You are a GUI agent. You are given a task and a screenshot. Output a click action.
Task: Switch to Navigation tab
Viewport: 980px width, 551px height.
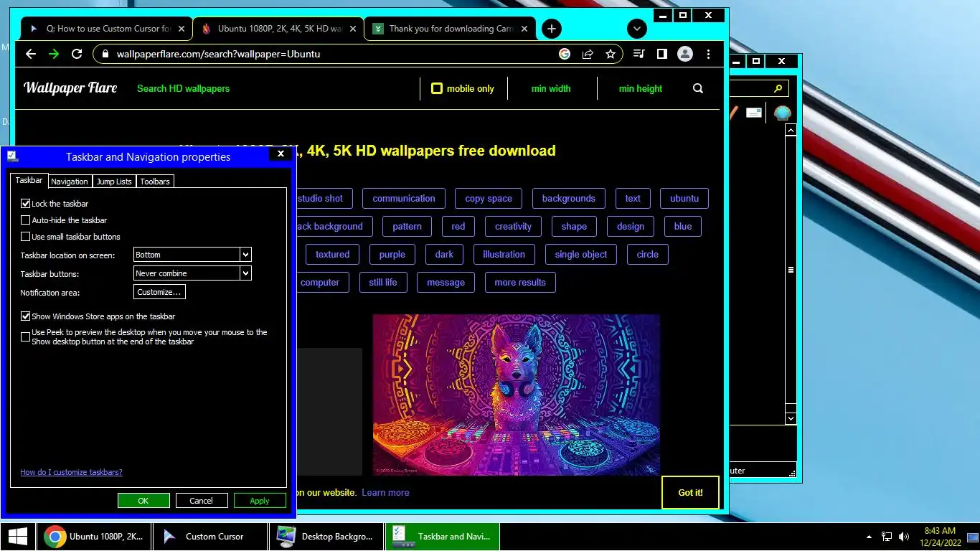tap(70, 182)
